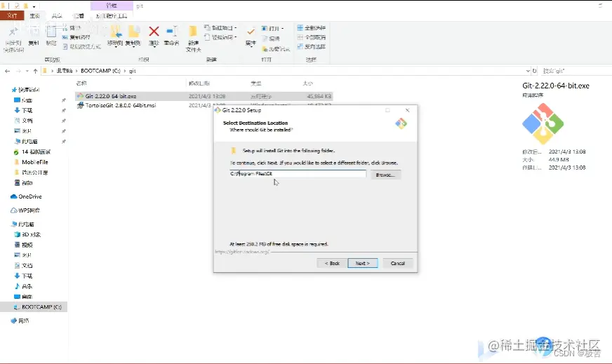Open the gitforwindows.org link in setup

[x=242, y=252]
